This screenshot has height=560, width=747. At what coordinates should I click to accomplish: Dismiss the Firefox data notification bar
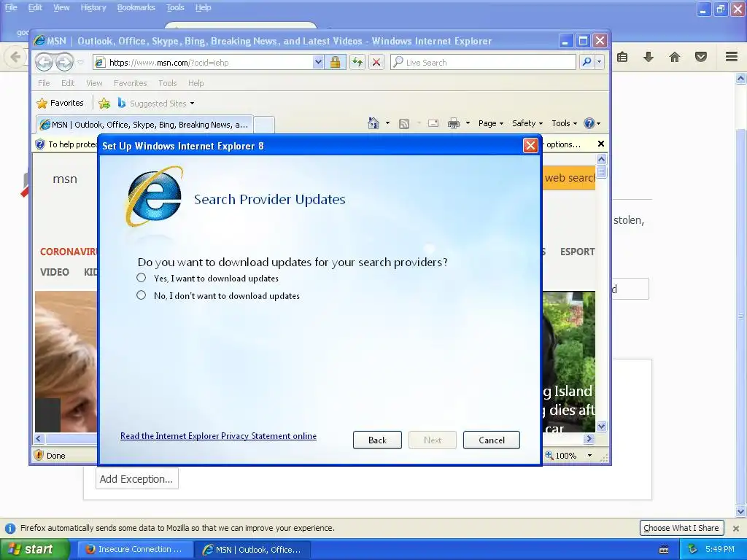(736, 528)
